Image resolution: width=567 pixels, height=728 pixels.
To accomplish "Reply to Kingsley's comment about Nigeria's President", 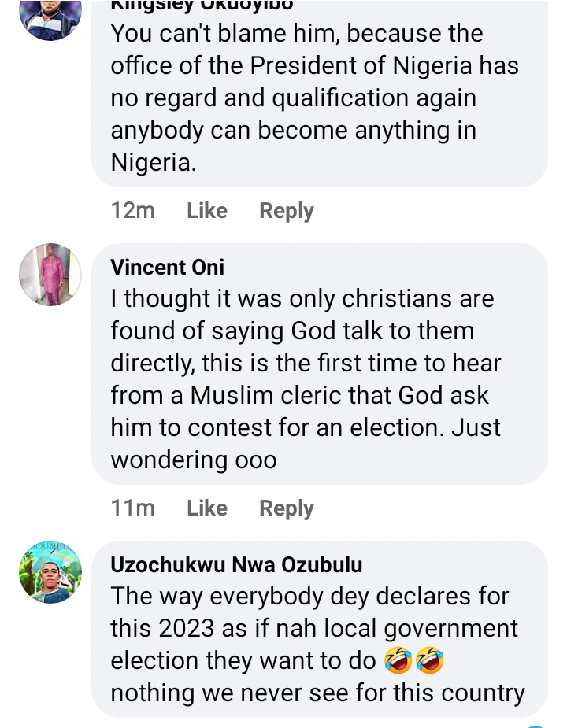I will (287, 211).
